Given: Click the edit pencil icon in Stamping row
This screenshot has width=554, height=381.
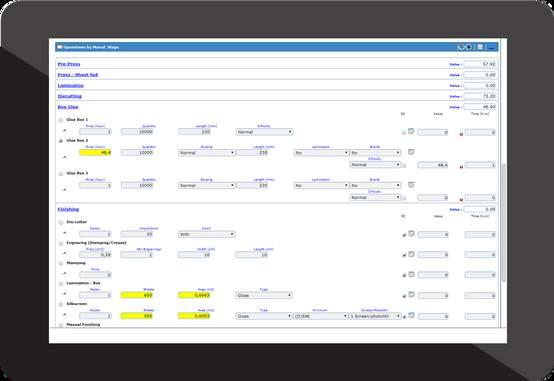Looking at the screenshot, I should [x=404, y=275].
